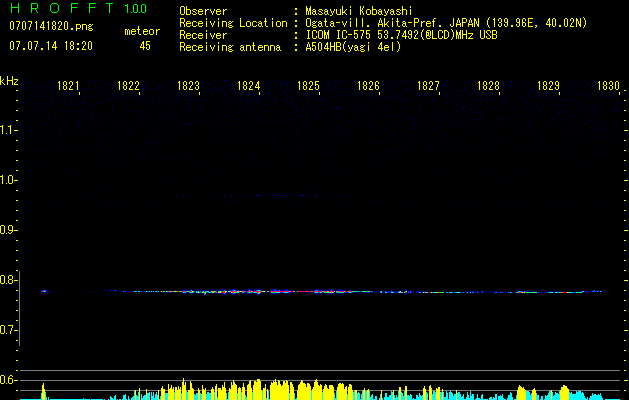Screen dimensions: 629x400
Task: Click the 0.7 kHz axis label
Action: click(x=8, y=330)
